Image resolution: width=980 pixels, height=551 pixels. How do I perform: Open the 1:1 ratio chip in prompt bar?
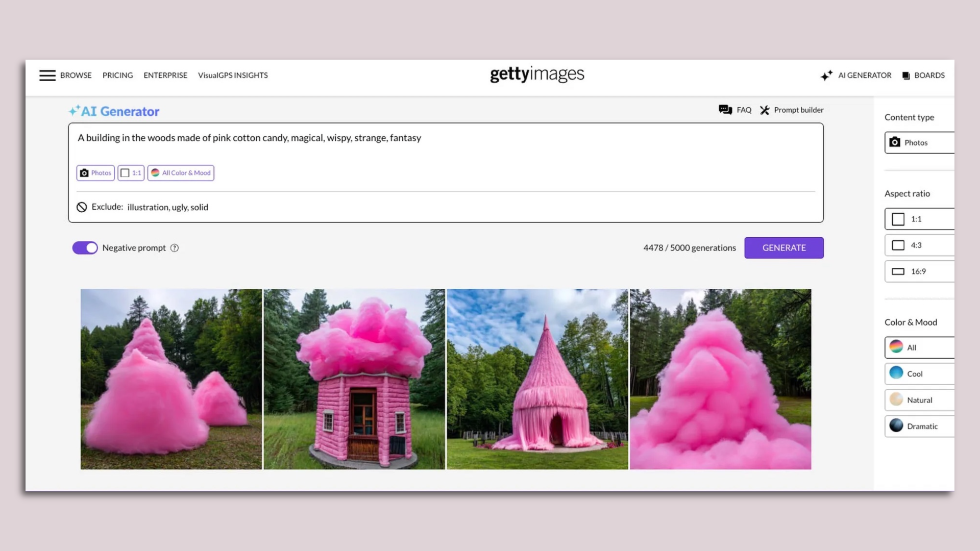[x=131, y=172]
